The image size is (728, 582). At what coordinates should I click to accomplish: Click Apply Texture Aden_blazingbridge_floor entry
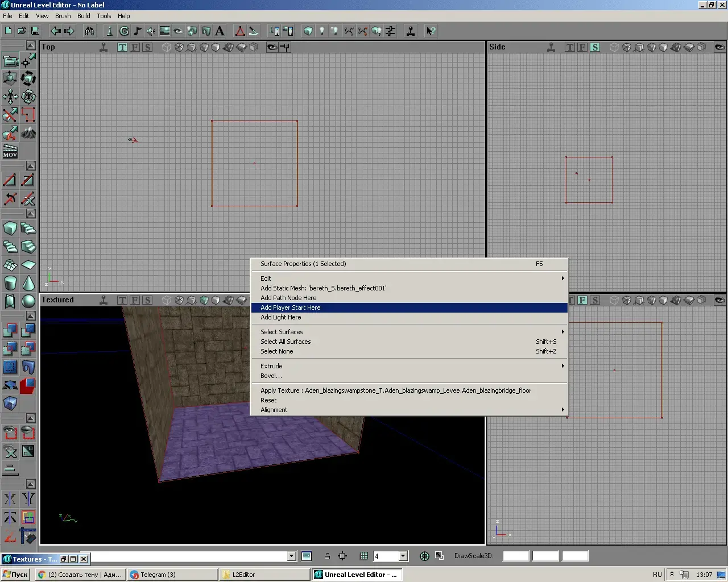[409, 390]
